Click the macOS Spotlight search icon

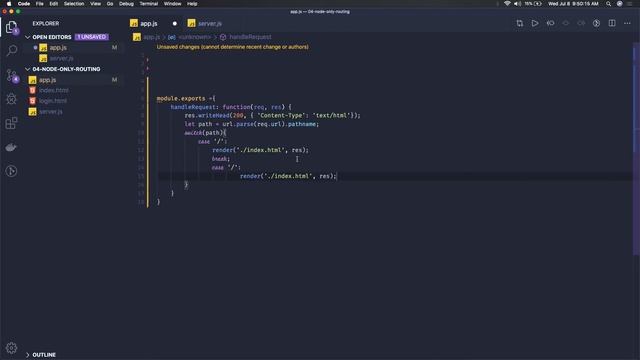[608, 4]
